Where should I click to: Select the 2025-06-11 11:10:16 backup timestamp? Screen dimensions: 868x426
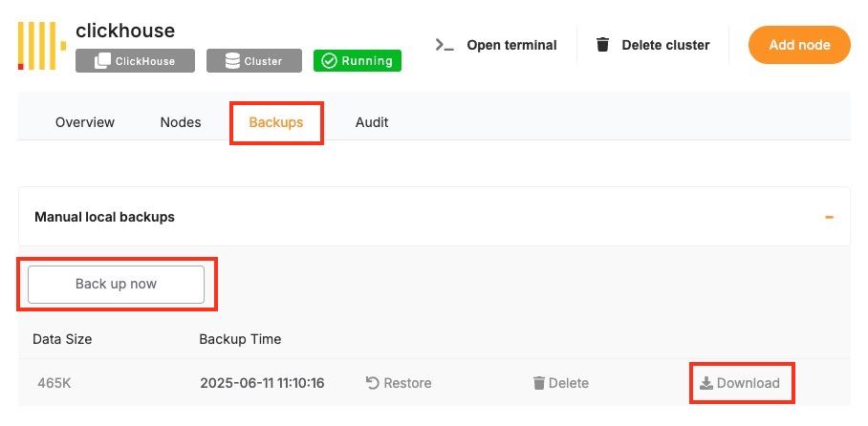point(262,383)
